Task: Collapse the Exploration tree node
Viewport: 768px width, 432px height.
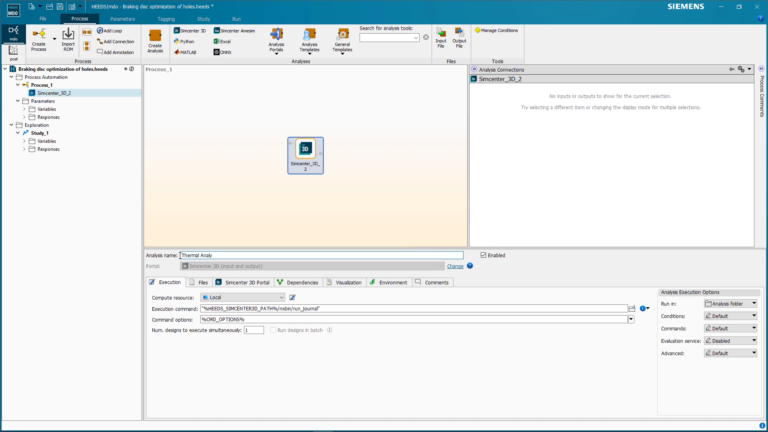Action: pos(11,125)
